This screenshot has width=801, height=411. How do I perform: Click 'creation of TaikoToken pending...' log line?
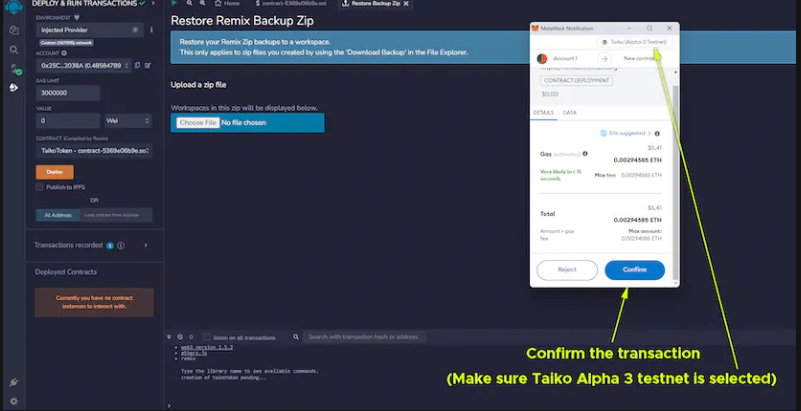224,378
